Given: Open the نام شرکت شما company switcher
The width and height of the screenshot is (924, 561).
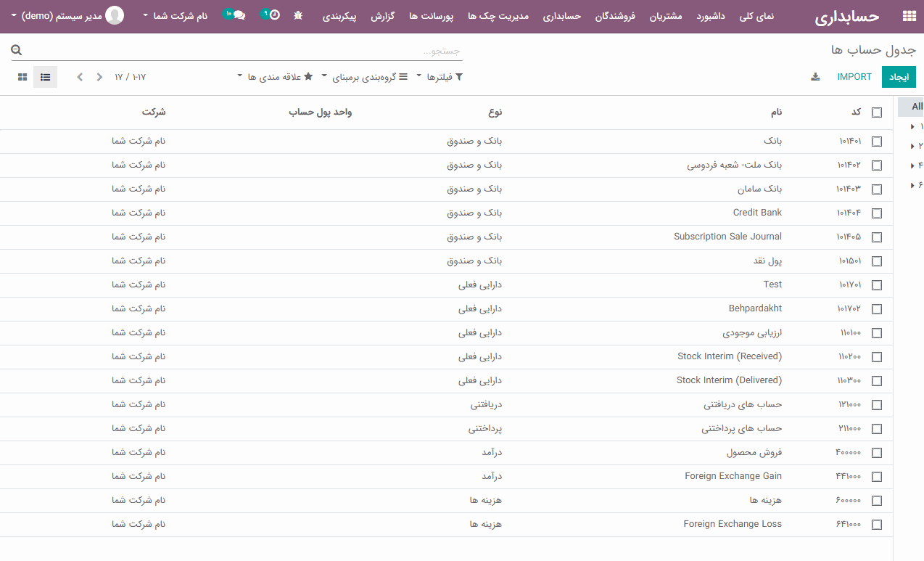Looking at the screenshot, I should (x=175, y=15).
